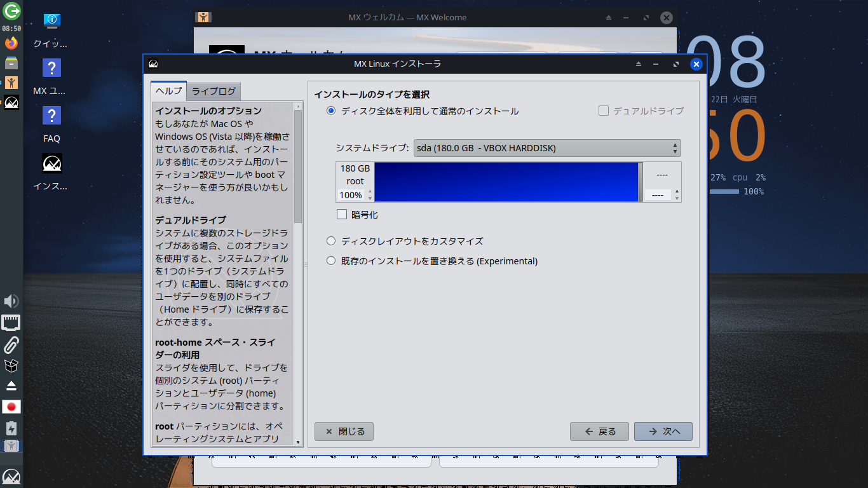Click the paperclip clipboard icon in panel
Viewport: 868px width, 488px height.
tap(11, 345)
